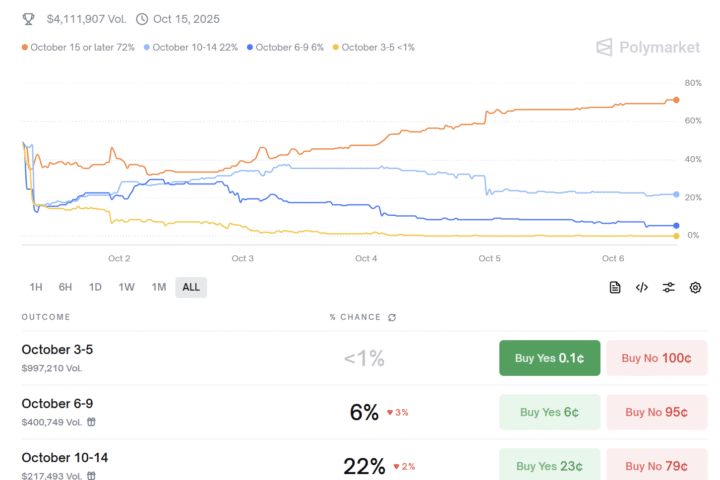Click the refresh icon beside % CHANCE
Screen dimensions: 720x480
(x=392, y=317)
